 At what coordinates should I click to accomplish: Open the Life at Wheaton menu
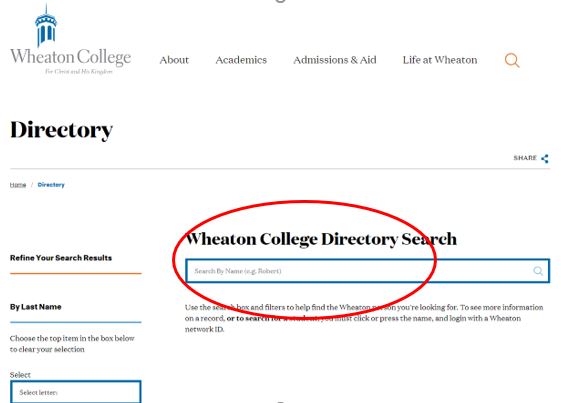pos(440,60)
